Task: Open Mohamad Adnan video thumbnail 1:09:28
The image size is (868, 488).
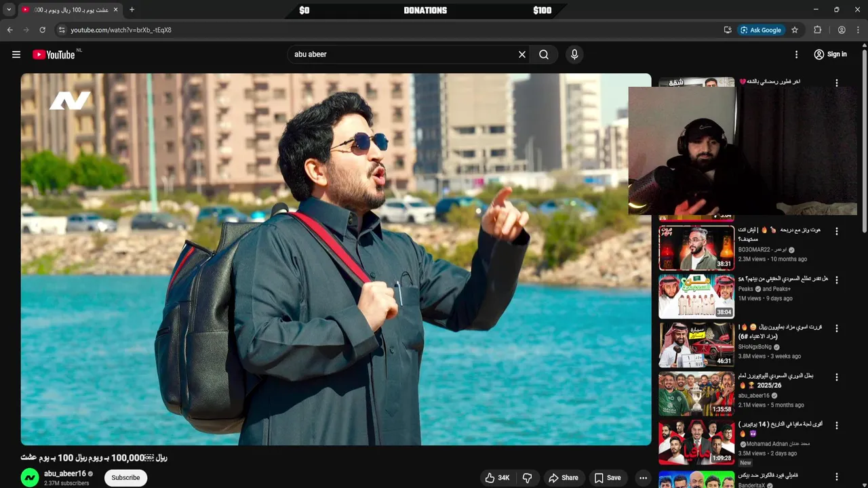Action: (696, 443)
